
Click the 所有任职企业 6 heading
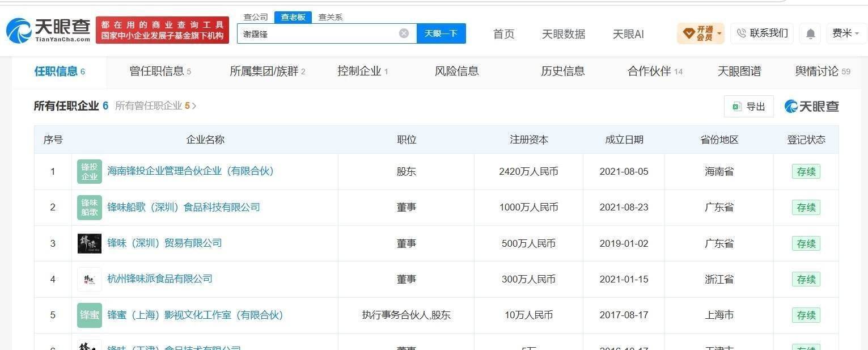[x=71, y=106]
